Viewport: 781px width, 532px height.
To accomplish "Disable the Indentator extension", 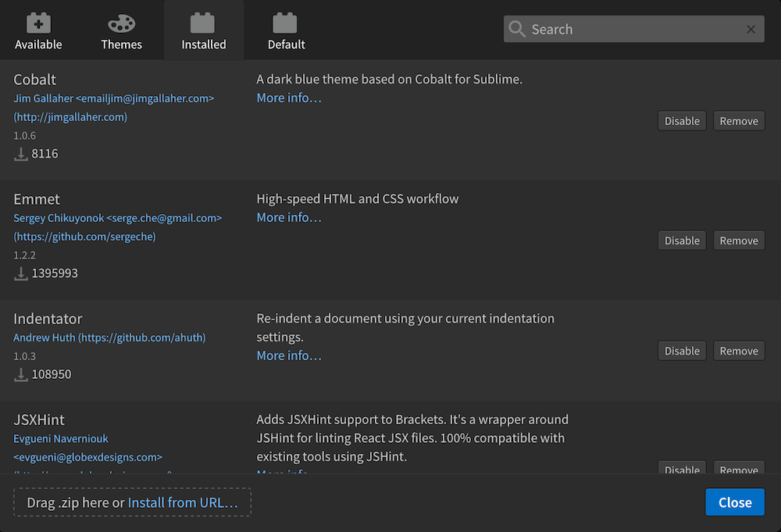I will pyautogui.click(x=682, y=351).
